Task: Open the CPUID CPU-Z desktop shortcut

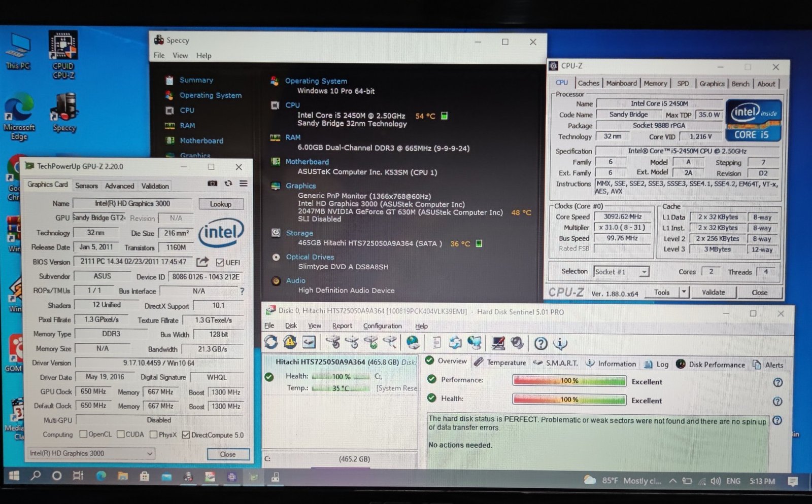Action: pos(63,55)
